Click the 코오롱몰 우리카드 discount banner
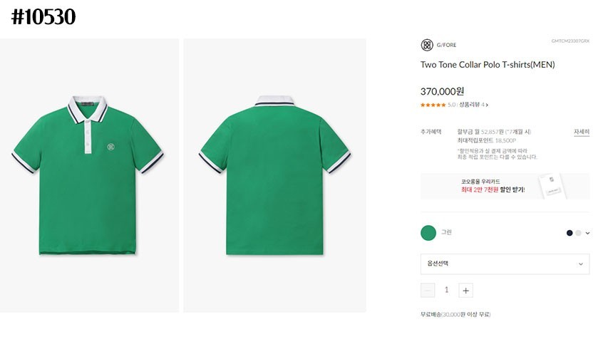This screenshot has height=364, width=613. 492,186
